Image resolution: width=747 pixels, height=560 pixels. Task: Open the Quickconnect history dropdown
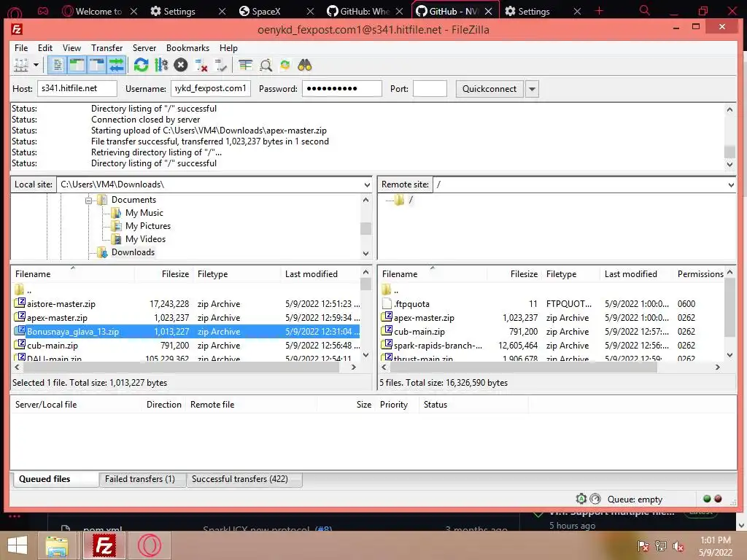[532, 89]
